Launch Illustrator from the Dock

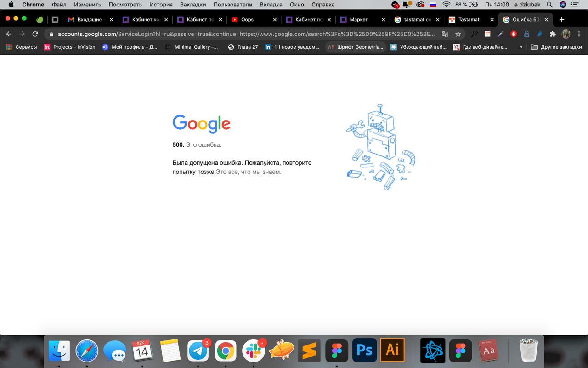click(392, 351)
